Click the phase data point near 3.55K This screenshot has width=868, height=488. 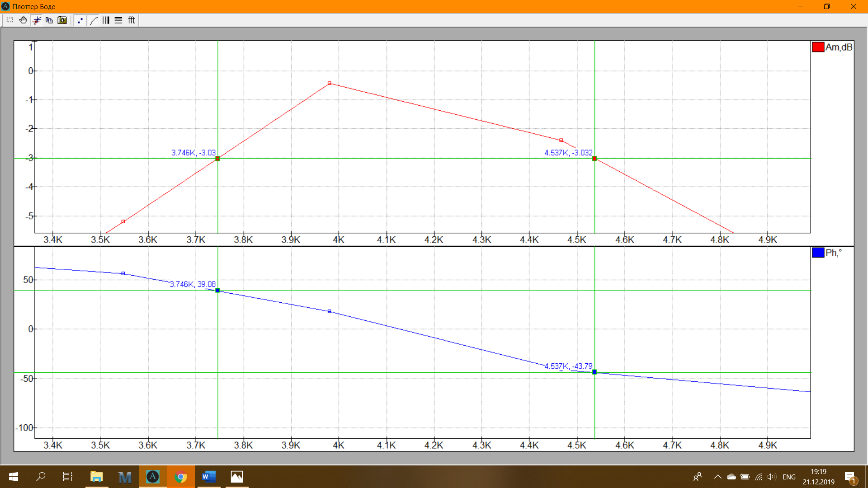coord(123,273)
